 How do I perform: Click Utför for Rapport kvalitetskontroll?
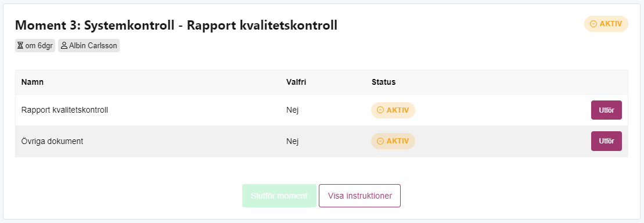tap(606, 110)
